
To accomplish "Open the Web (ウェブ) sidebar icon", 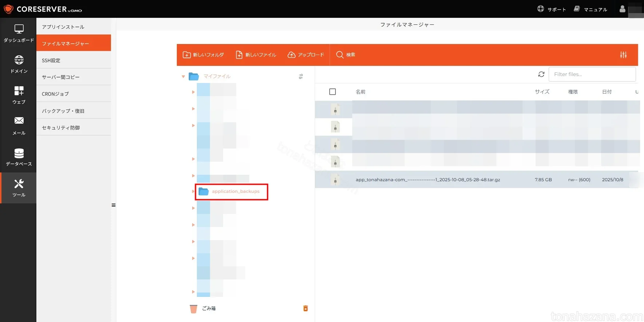I will 19,95.
